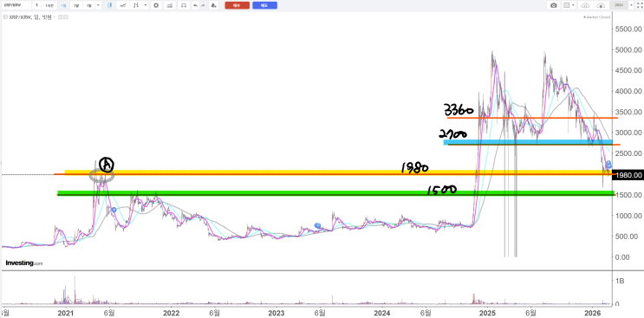The width and height of the screenshot is (644, 318).
Task: Click the chart layout square icon
Action: 566,5
